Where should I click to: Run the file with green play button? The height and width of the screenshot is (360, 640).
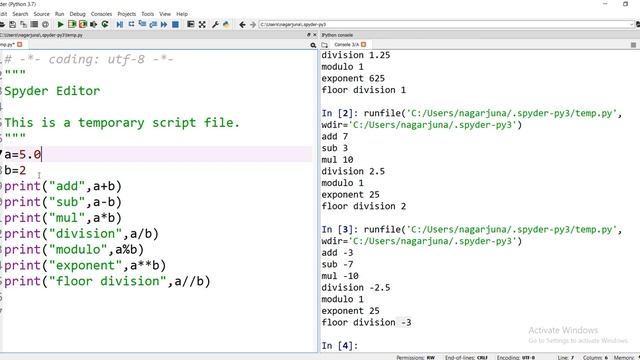point(60,24)
